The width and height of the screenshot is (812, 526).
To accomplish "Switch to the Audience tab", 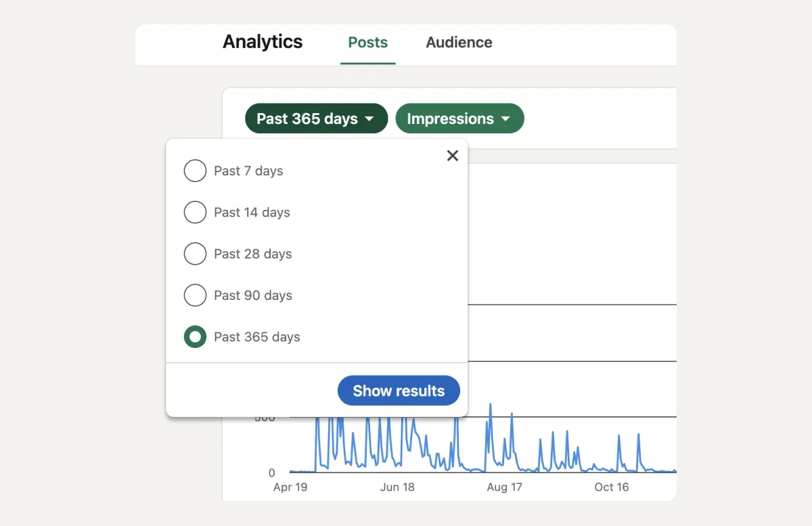I will [459, 42].
